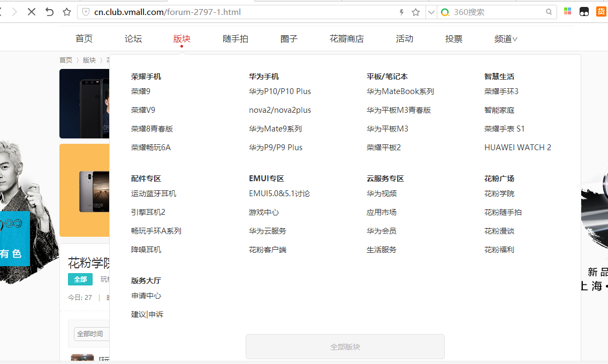This screenshot has width=608, height=364.
Task: Open the 投票 nav menu item
Action: (x=454, y=38)
